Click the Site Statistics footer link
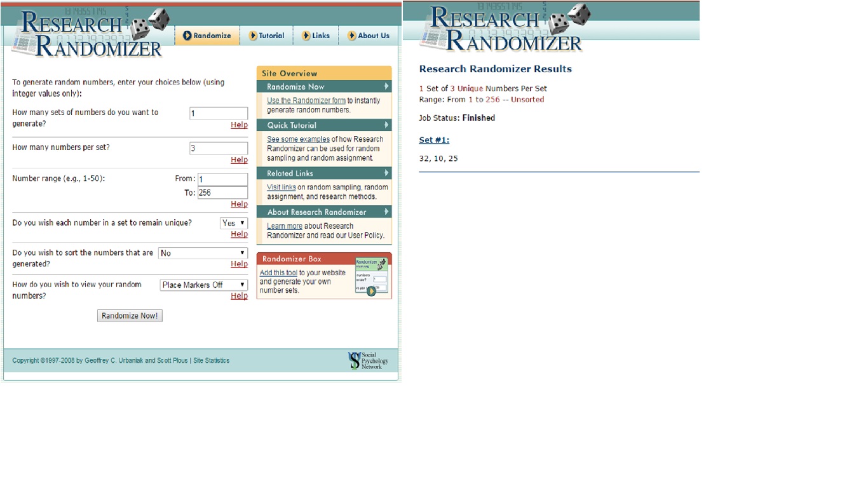Image resolution: width=868 pixels, height=488 pixels. coord(212,360)
